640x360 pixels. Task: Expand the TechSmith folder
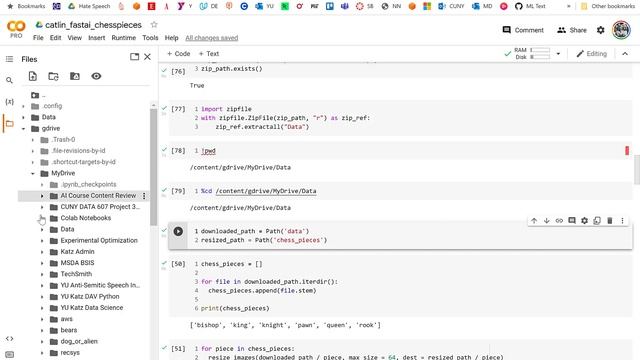click(42, 274)
